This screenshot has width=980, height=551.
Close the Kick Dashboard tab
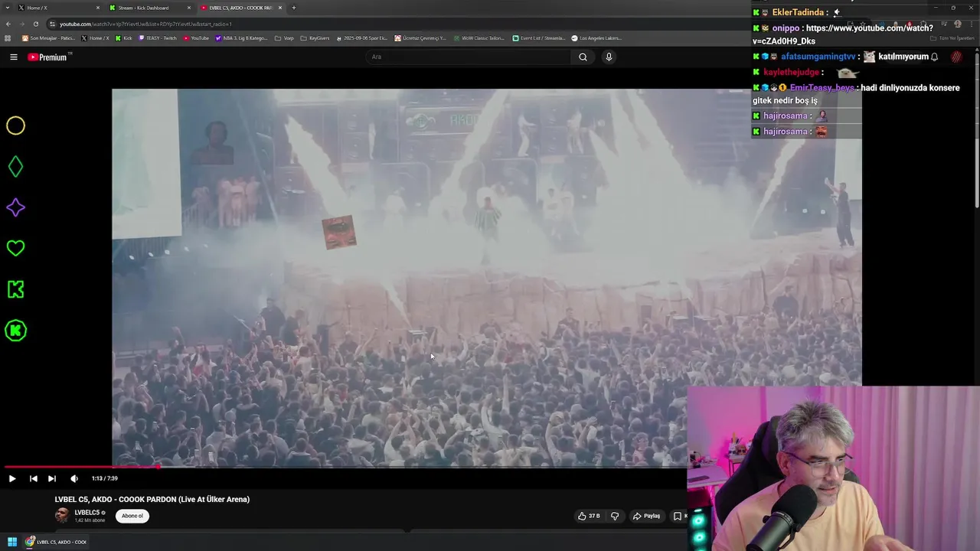(189, 8)
